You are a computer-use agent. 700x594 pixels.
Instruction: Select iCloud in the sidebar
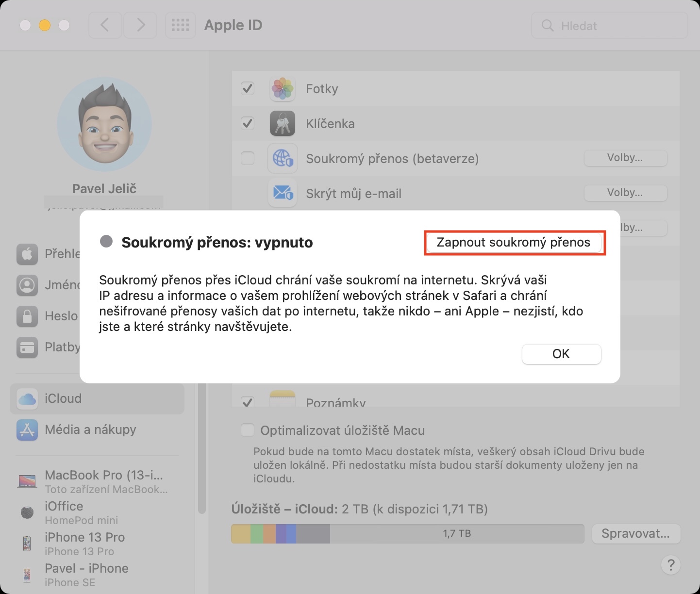[97, 398]
